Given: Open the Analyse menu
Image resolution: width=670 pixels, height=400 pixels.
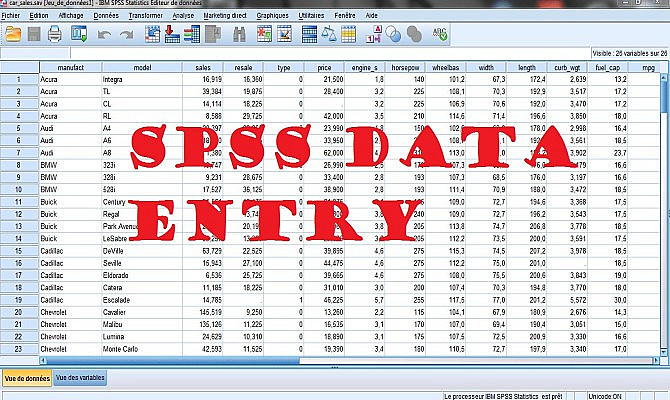Looking at the screenshot, I should pos(183,15).
